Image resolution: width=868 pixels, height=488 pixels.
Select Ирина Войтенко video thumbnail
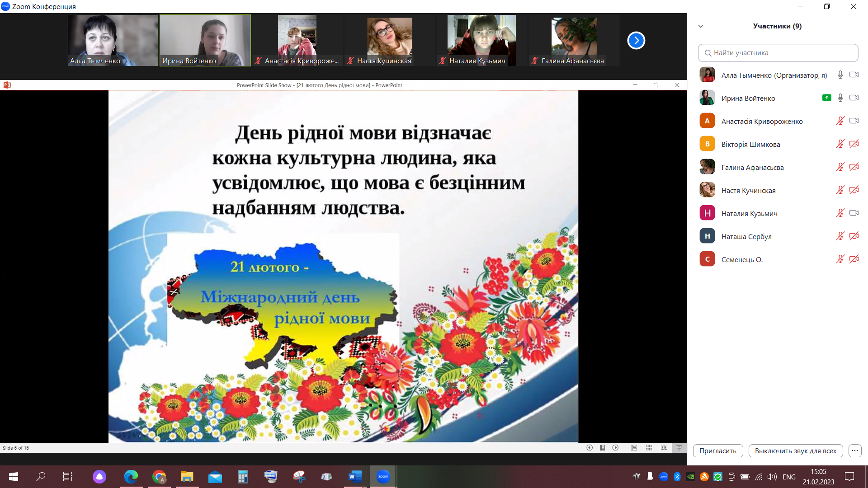pyautogui.click(x=205, y=41)
